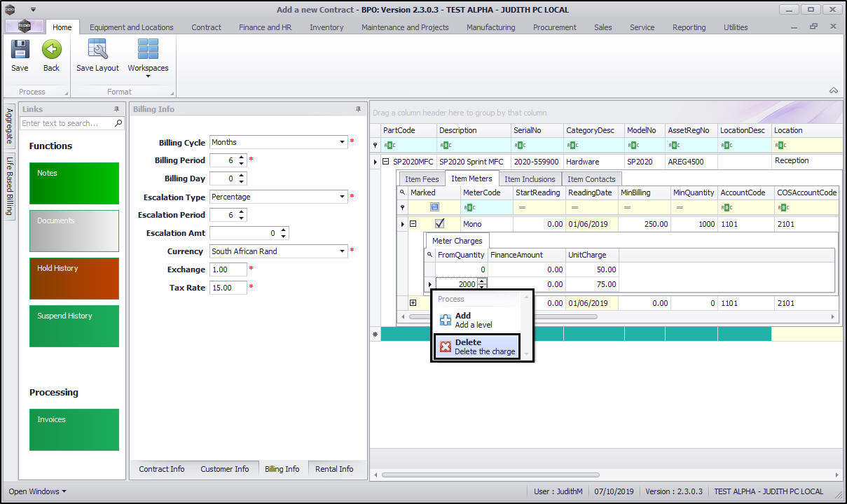Open the Procurement ribbon tab
This screenshot has width=847, height=504.
[x=554, y=27]
